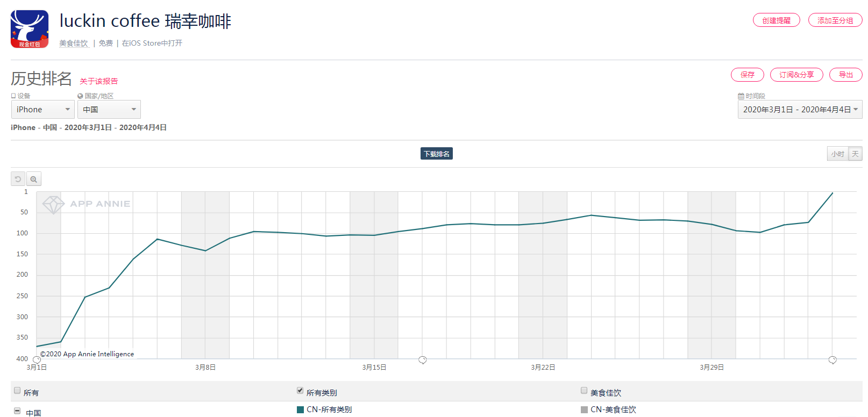Viewport: 868px width, 417px height.
Task: Click the event marker at the chart's right end
Action: click(833, 360)
